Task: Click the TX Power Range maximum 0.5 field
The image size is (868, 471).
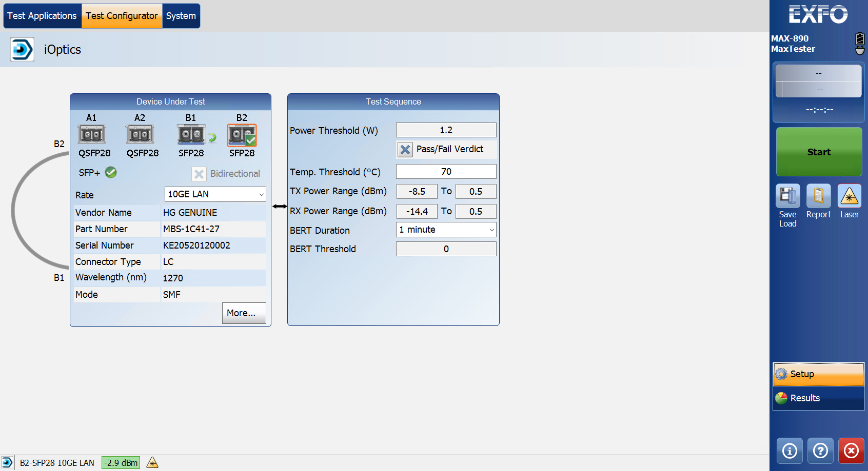Action: [x=476, y=192]
